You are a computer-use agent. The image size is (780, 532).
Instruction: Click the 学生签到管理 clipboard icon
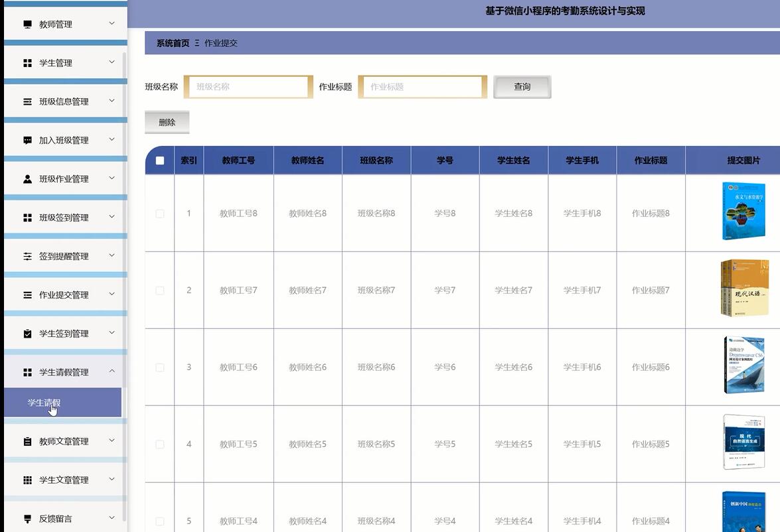(27, 334)
